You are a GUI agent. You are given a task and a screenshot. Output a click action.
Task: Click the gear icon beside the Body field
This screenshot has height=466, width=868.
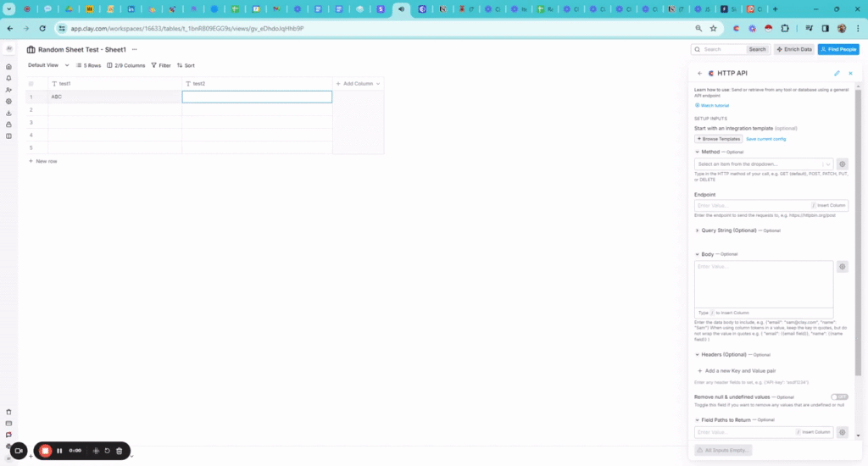click(842, 266)
